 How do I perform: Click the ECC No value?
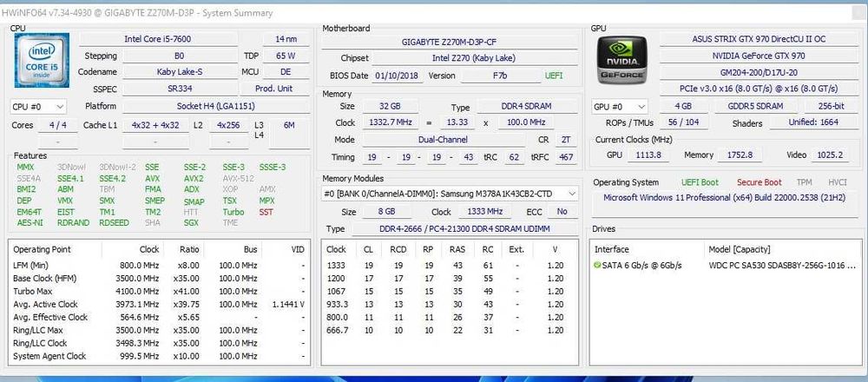coord(562,212)
